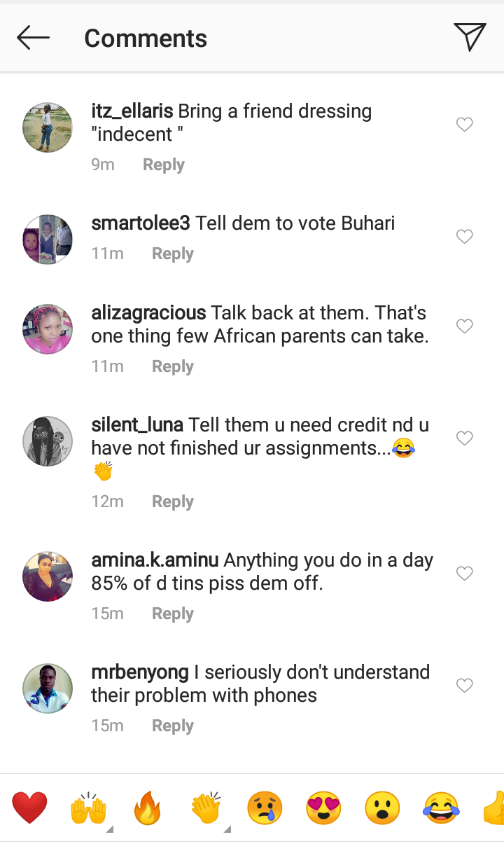Open alizagracious's username link
The image size is (504, 844).
coord(148,313)
